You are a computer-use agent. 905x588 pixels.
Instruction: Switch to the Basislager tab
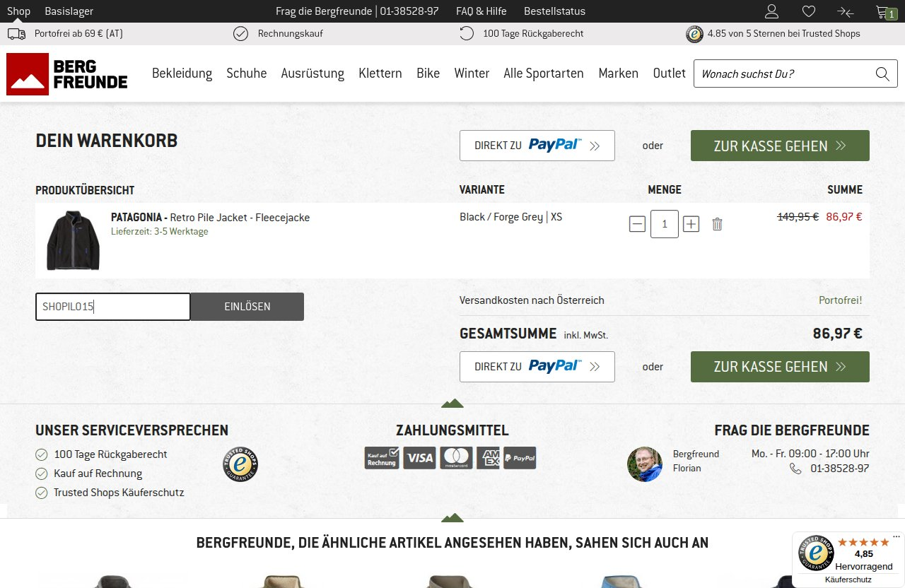(69, 11)
